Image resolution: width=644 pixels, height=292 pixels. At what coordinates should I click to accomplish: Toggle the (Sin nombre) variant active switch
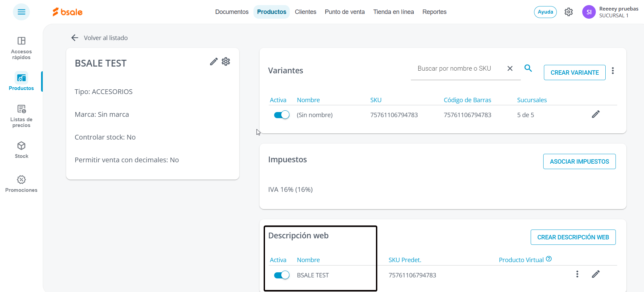click(x=282, y=115)
